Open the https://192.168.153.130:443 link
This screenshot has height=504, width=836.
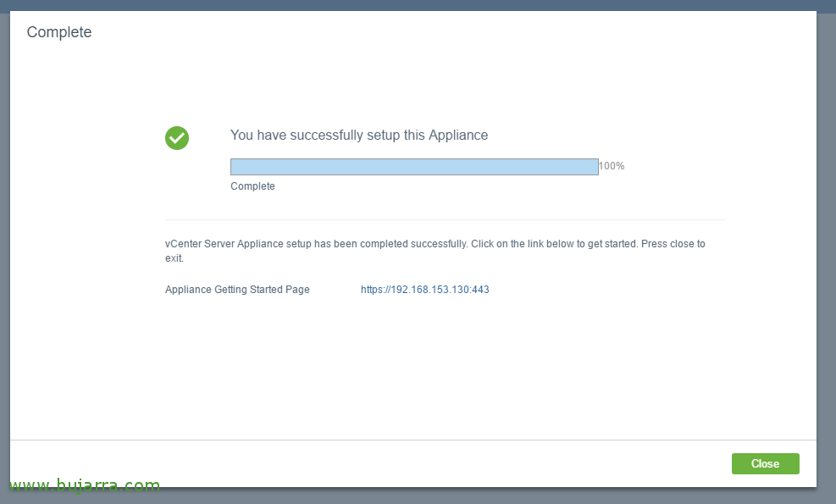click(x=425, y=290)
